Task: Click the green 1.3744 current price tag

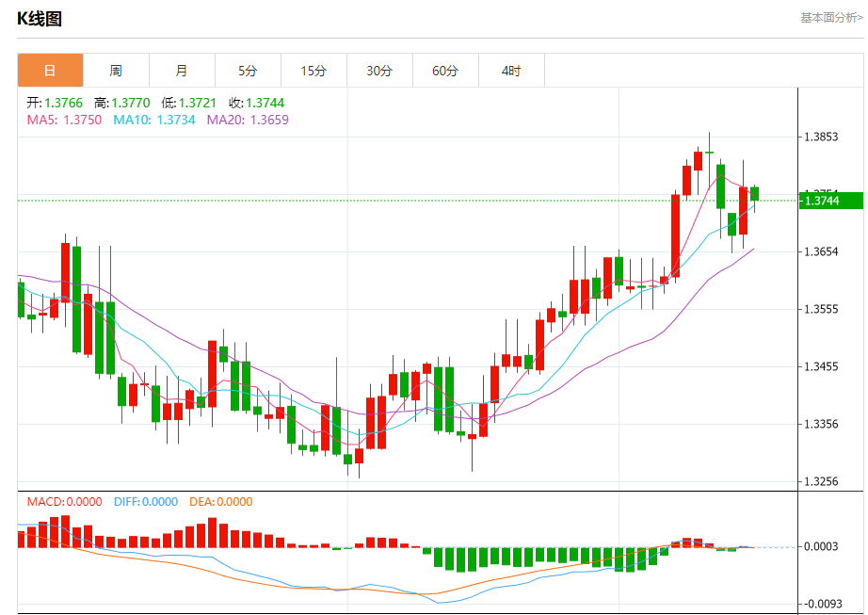Action: click(x=831, y=201)
